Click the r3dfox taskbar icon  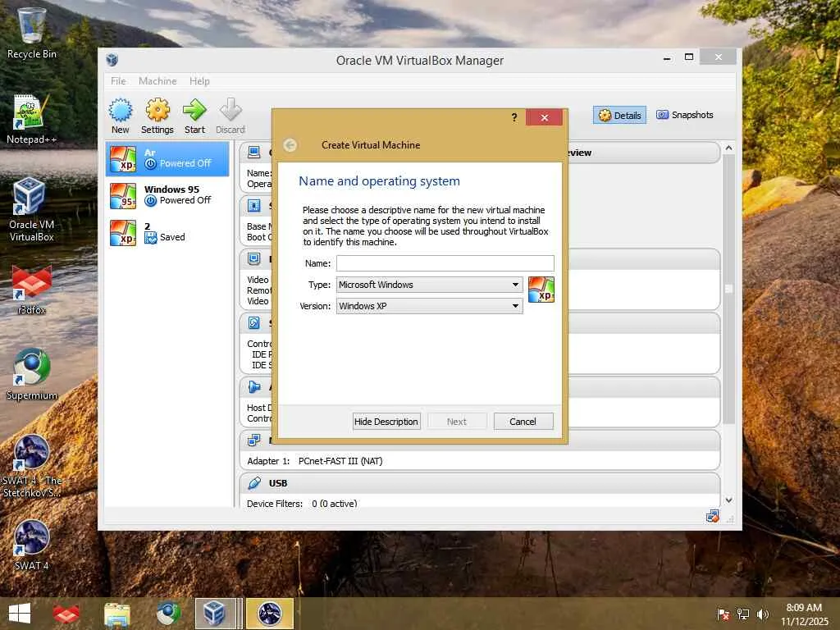[66, 614]
